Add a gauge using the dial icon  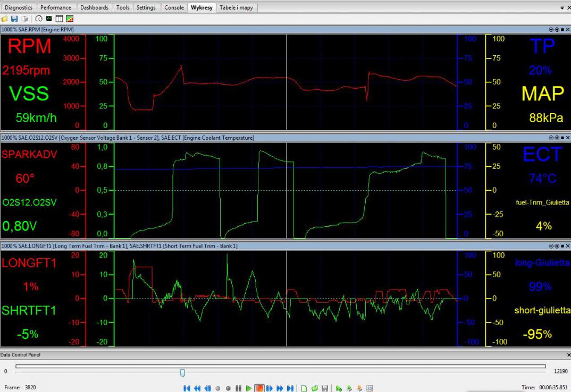click(39, 19)
